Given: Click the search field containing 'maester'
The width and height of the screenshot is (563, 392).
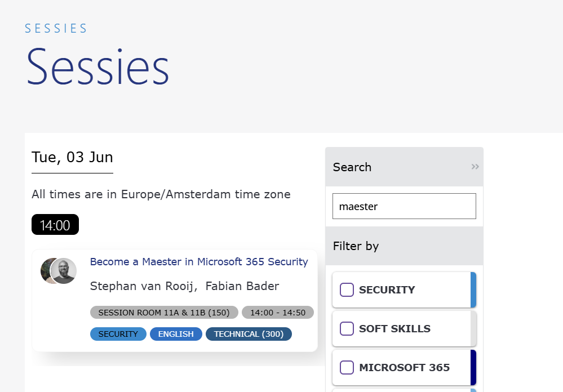Looking at the screenshot, I should 404,206.
